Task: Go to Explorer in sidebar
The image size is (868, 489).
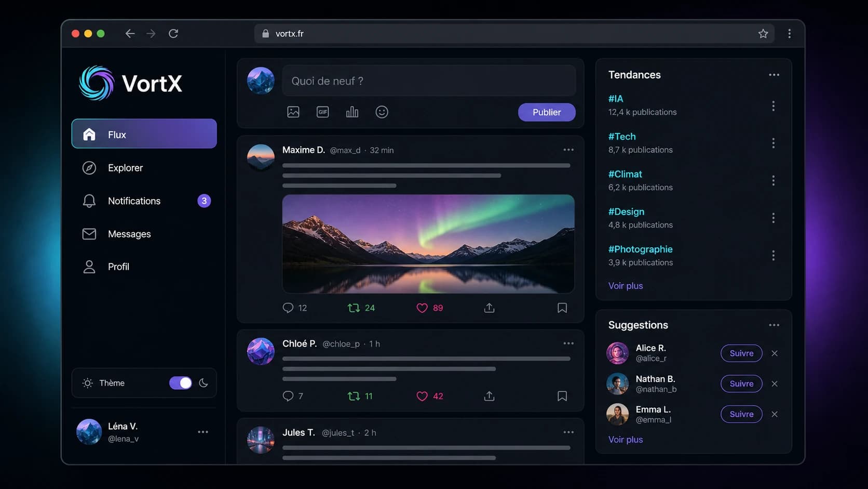Action: point(144,168)
